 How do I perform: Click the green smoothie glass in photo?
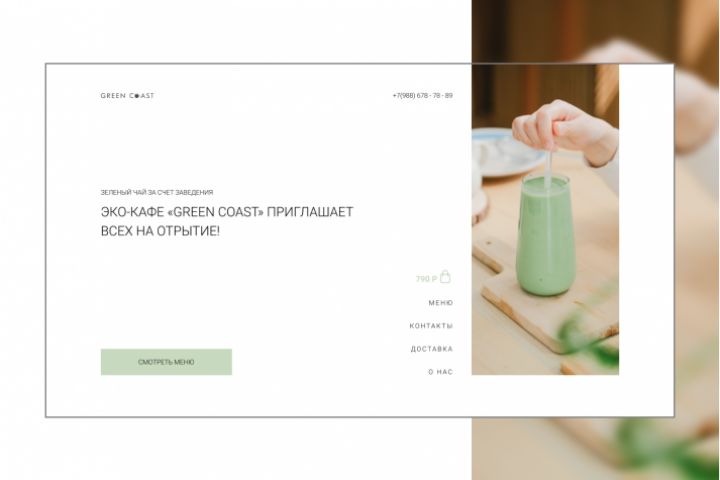point(545,234)
